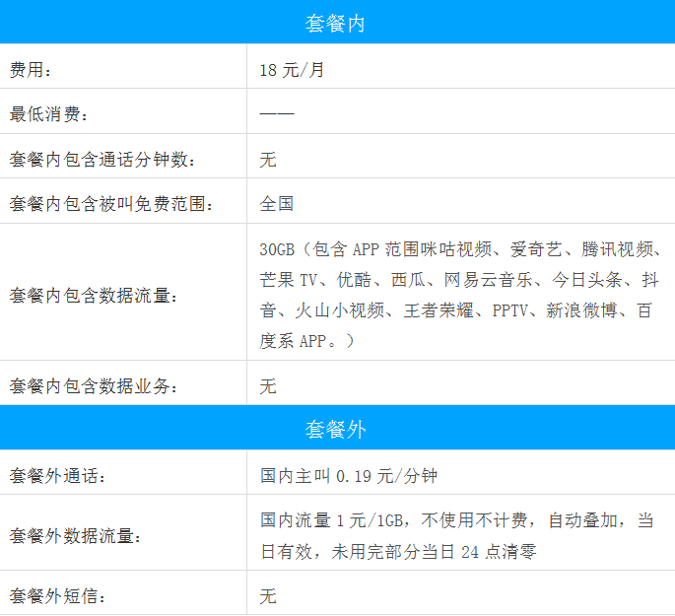Click the 30GB included apps description text
The height and width of the screenshot is (616, 675).
[460, 295]
